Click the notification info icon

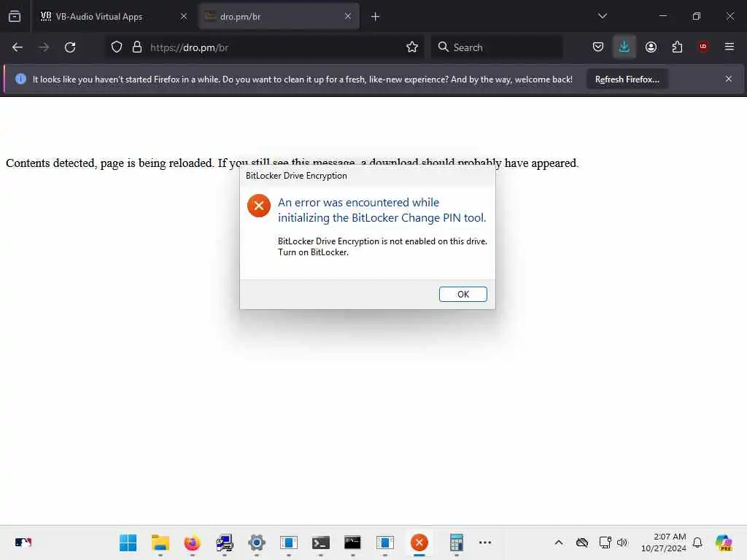[x=20, y=79]
